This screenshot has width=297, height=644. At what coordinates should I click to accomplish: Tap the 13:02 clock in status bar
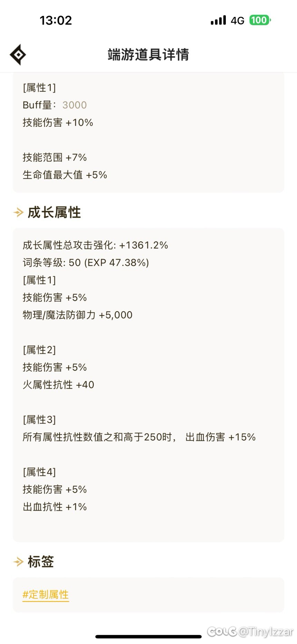point(56,20)
